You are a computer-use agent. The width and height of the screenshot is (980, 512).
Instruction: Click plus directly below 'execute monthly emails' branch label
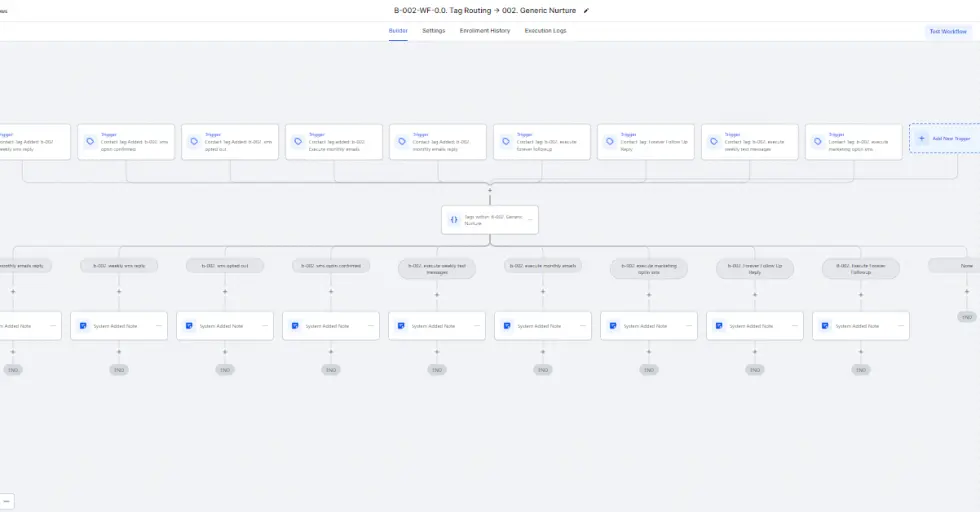click(542, 291)
